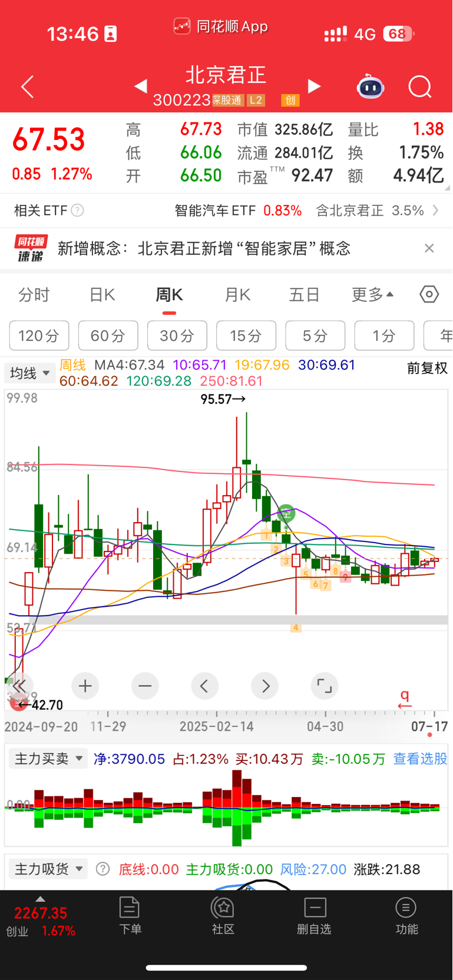Select the 60分 period button
Viewport: 453px width, 980px height.
[x=108, y=335]
